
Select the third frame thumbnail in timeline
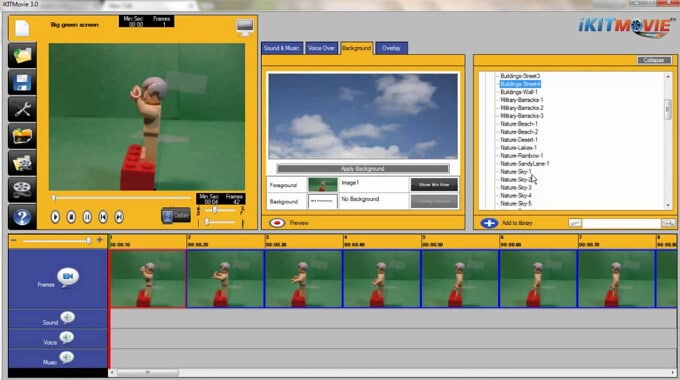click(304, 279)
